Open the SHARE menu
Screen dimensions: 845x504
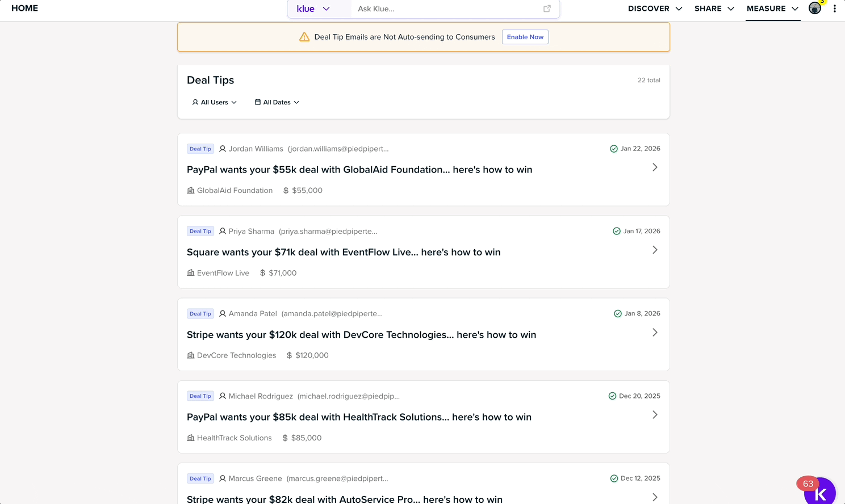[x=714, y=9]
